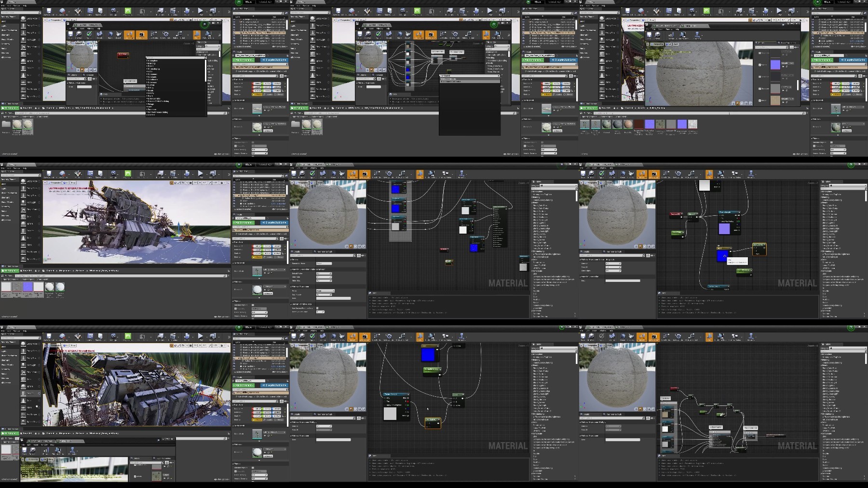
Task: Click the Search/Browse magnifier icon in center-right material editor
Action: (591, 173)
